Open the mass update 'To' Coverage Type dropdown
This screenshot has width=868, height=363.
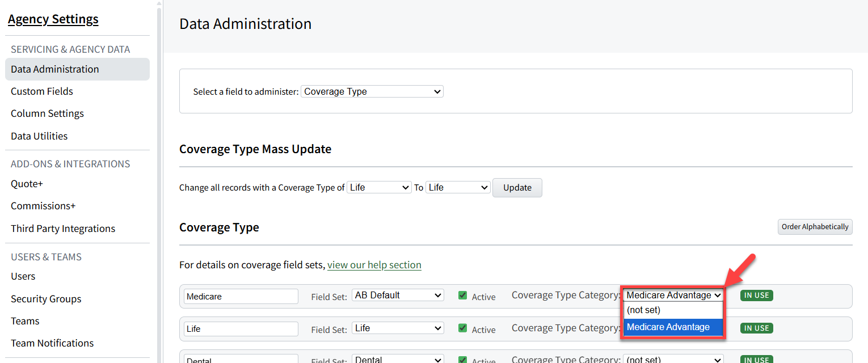coord(458,187)
